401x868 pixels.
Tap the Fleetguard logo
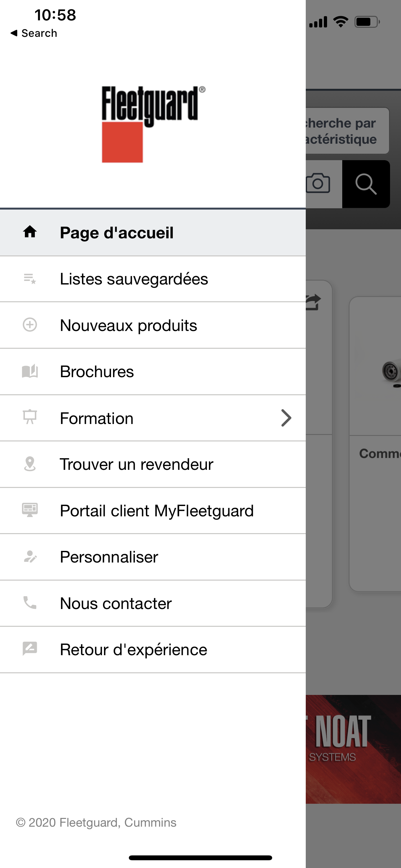coord(153,124)
